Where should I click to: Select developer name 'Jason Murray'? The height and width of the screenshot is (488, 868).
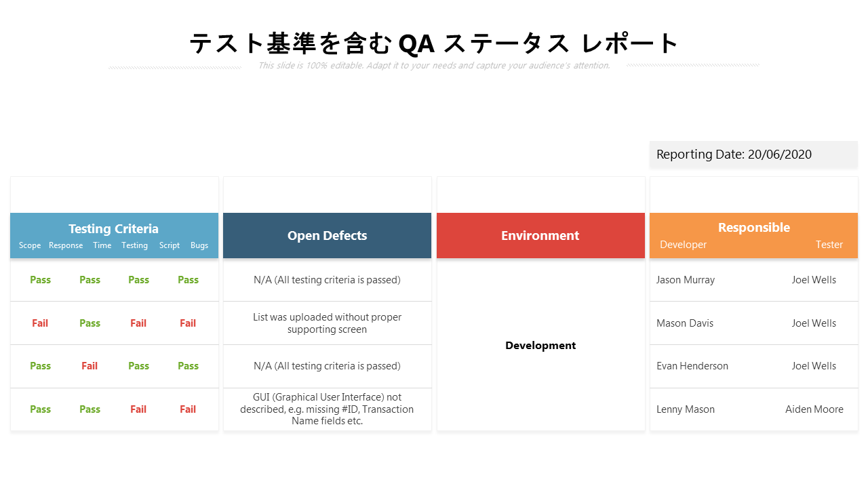pyautogui.click(x=686, y=280)
